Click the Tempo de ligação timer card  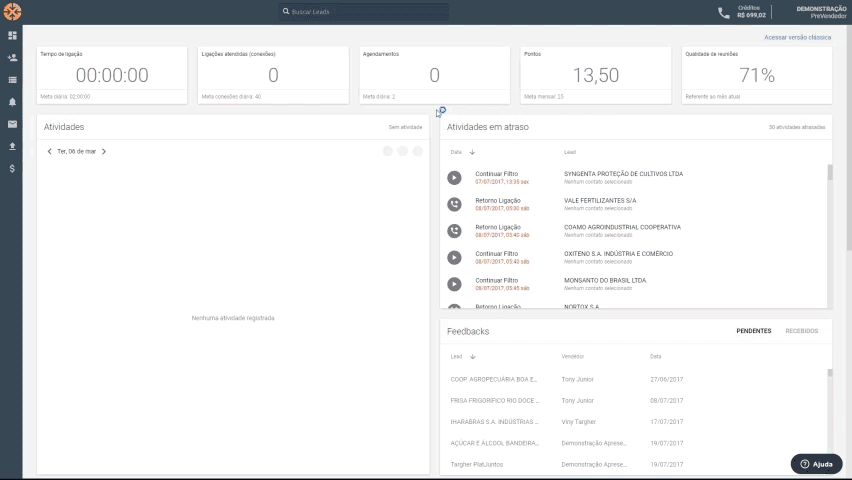[x=112, y=75]
